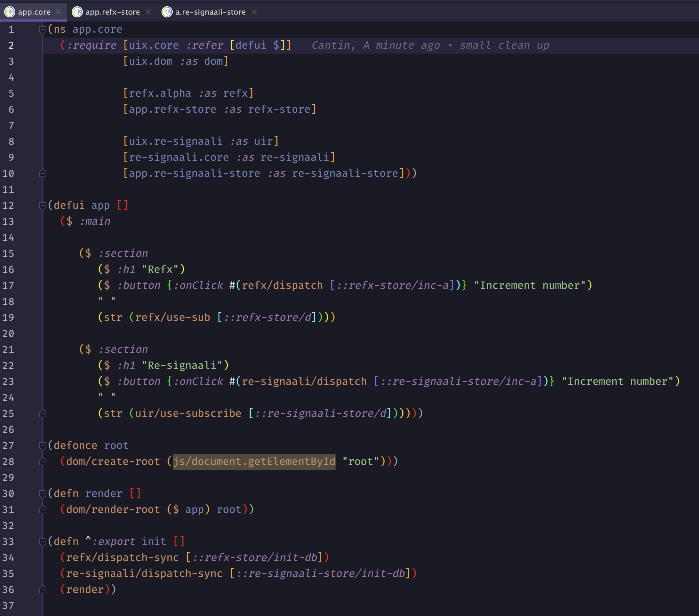Click 'app.re-signaali-store' on line 10

coord(195,173)
